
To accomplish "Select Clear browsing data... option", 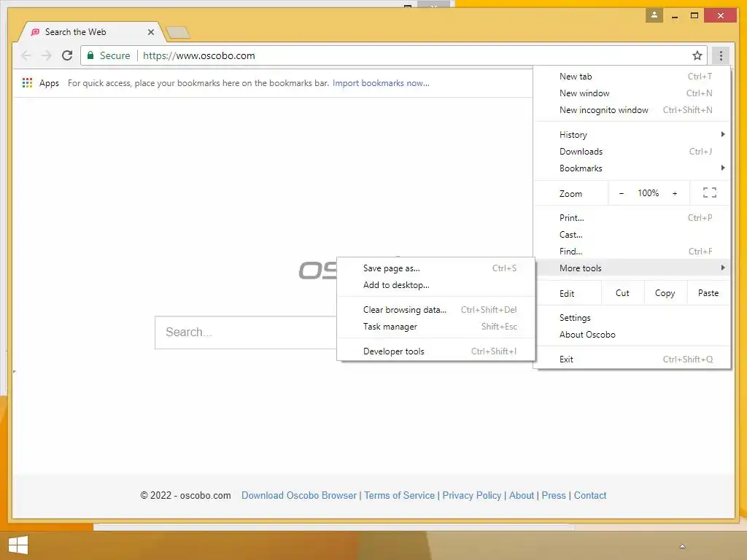I will 436,309.
